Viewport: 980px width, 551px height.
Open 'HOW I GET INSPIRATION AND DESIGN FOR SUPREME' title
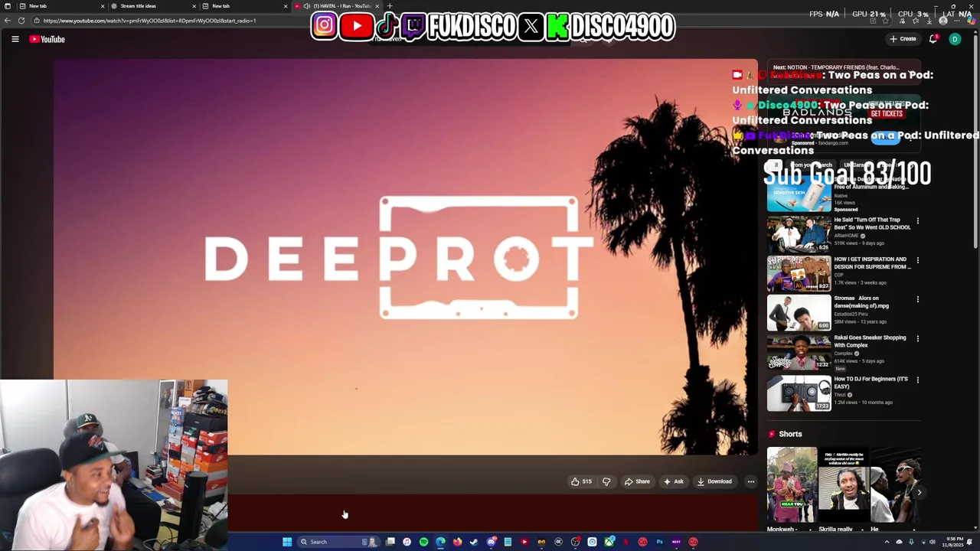point(872,262)
